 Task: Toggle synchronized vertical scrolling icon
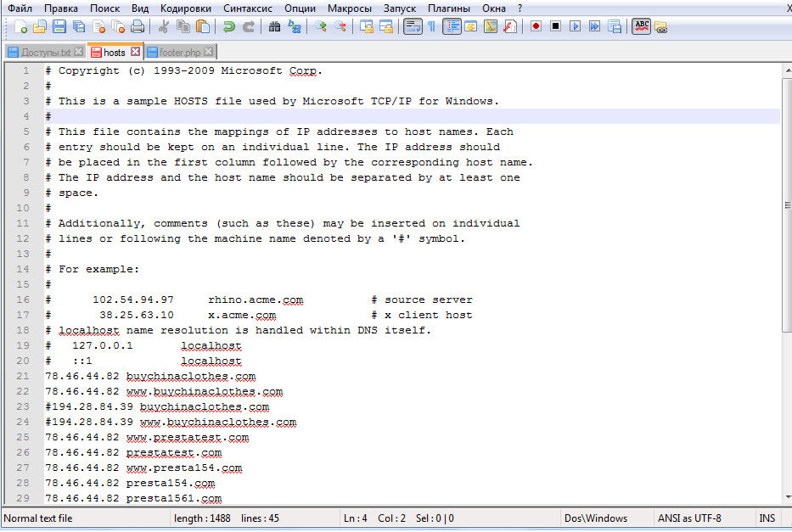tap(366, 26)
